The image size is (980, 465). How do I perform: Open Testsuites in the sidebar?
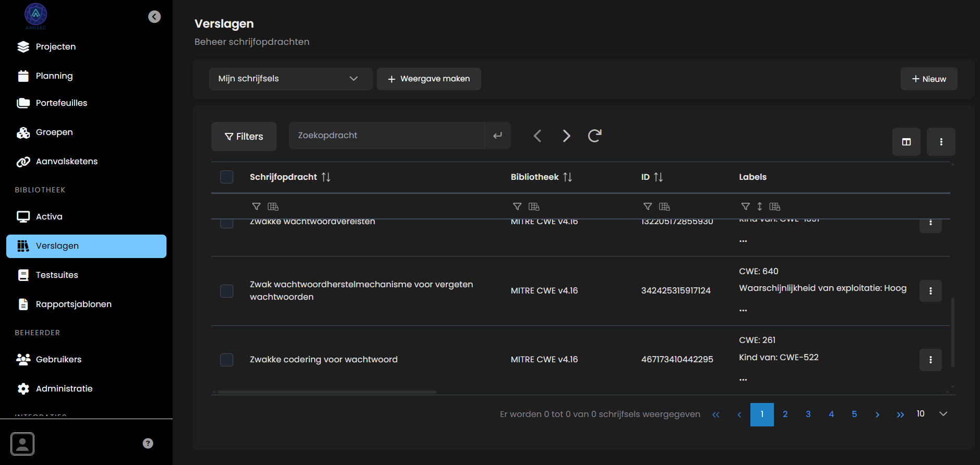tap(57, 275)
